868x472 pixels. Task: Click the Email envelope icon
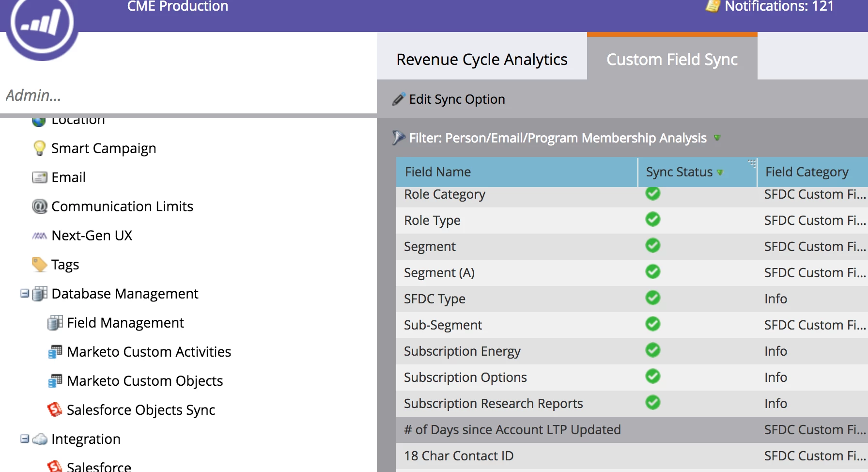pyautogui.click(x=39, y=177)
